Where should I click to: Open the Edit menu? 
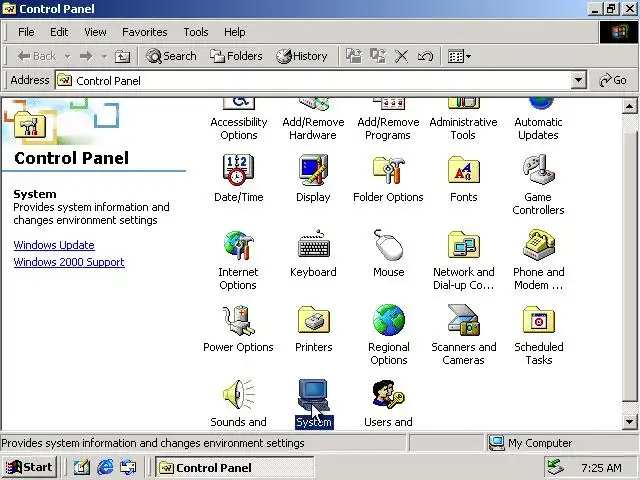tap(59, 32)
